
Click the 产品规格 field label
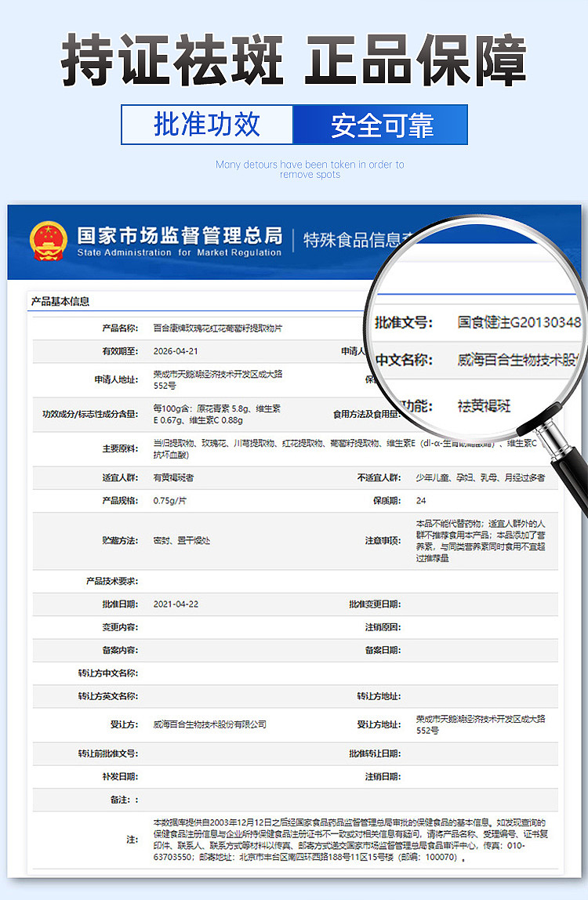tap(120, 500)
